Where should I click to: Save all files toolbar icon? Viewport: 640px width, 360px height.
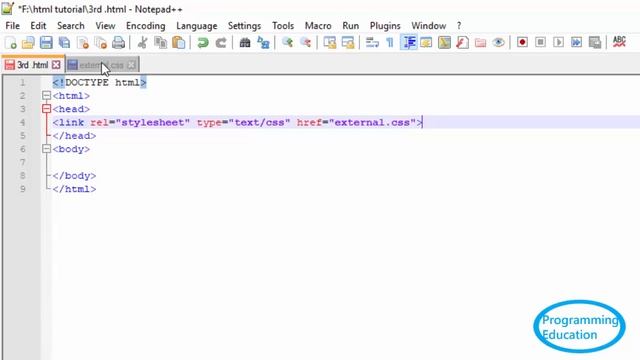tap(64, 42)
